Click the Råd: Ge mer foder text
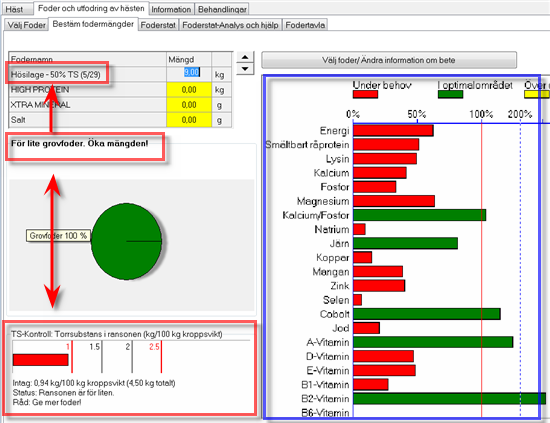Viewport: 550px width, 423px height. point(47,402)
